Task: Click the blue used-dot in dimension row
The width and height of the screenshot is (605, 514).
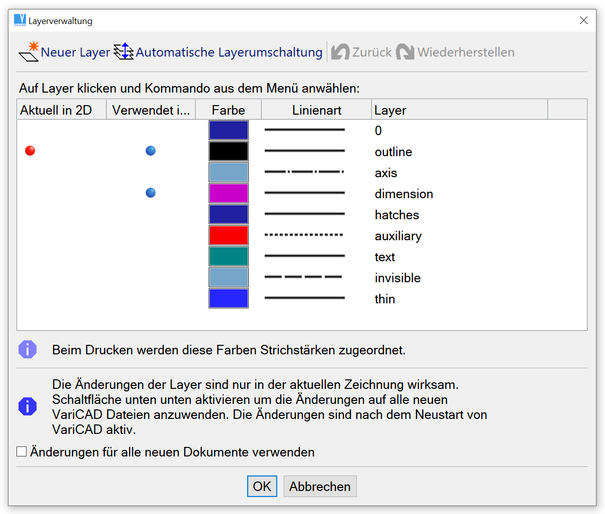Action: tap(150, 193)
